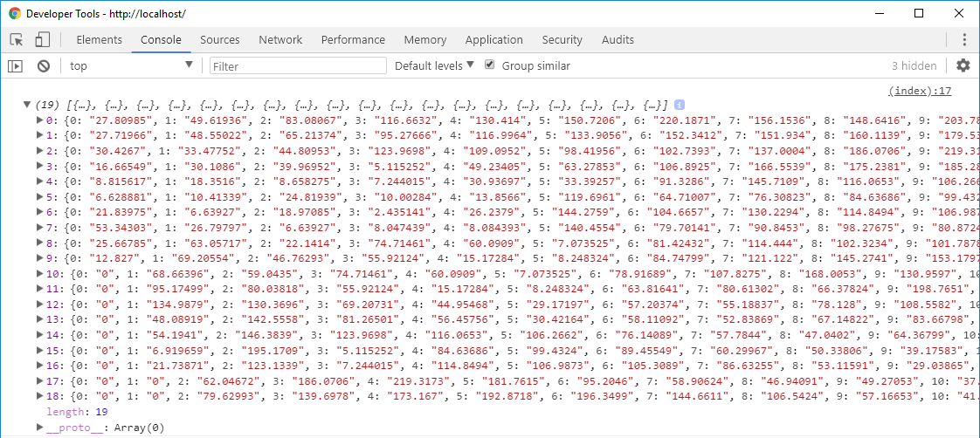Collapse the 19-item array output
980x438 pixels.
click(26, 105)
